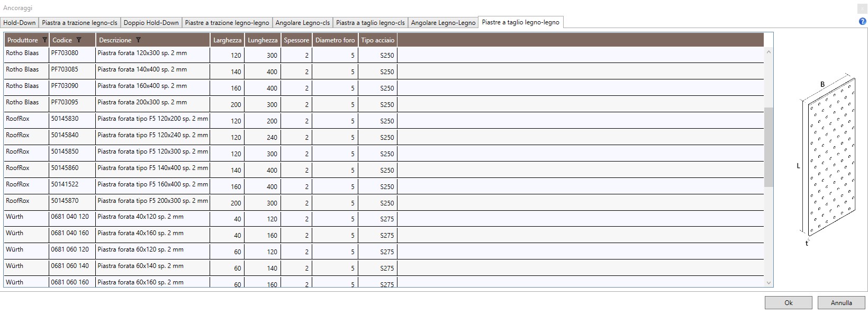This screenshot has width=868, height=313.
Task: Click Produttore Rotho Blaas in PF703080 row
Action: point(22,53)
